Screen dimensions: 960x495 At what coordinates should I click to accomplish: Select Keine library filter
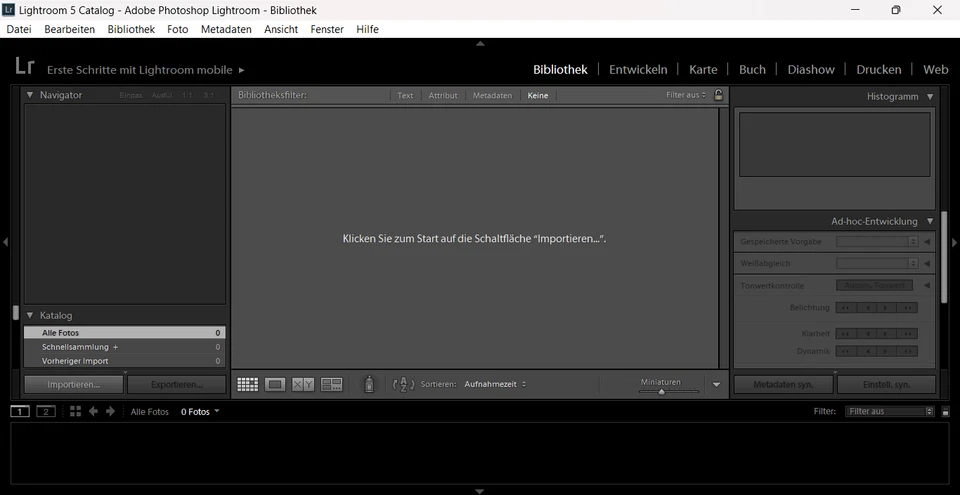click(538, 96)
